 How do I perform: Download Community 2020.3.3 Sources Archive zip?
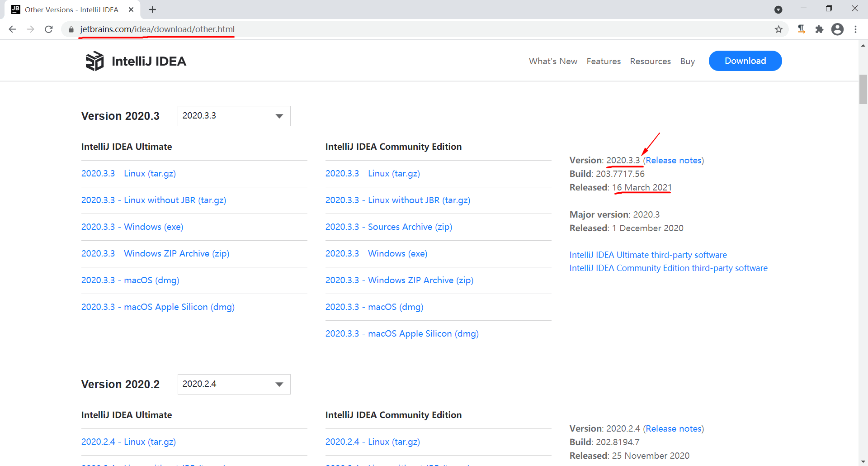[389, 227]
